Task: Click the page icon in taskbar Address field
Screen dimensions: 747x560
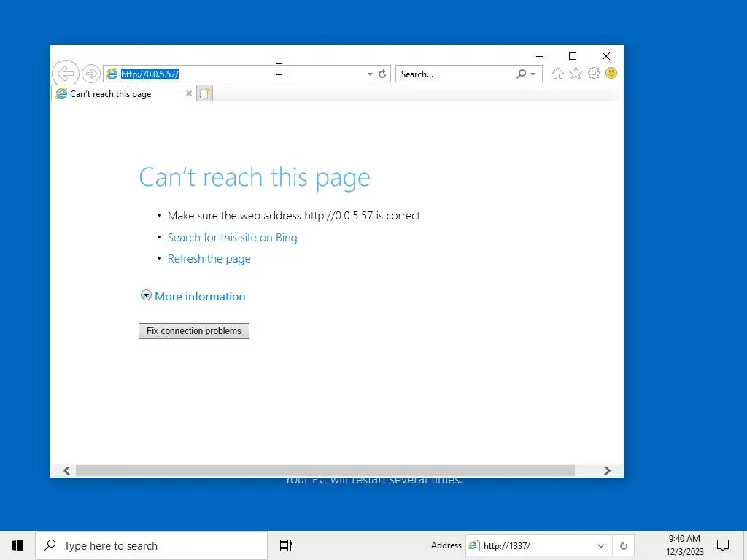Action: tap(474, 545)
